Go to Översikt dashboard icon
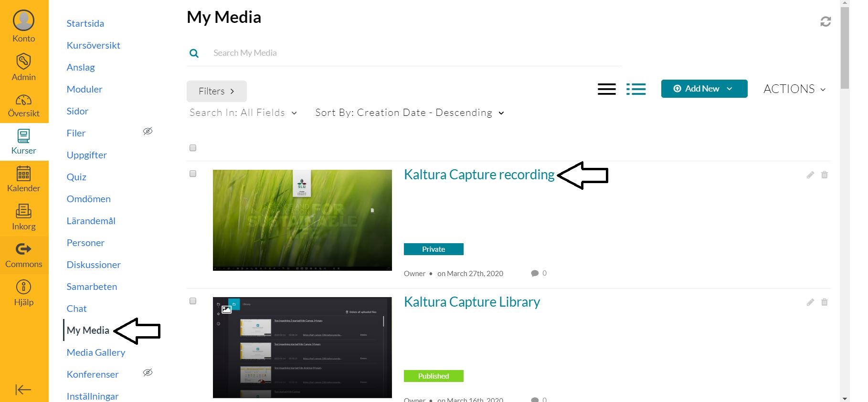 (23, 100)
